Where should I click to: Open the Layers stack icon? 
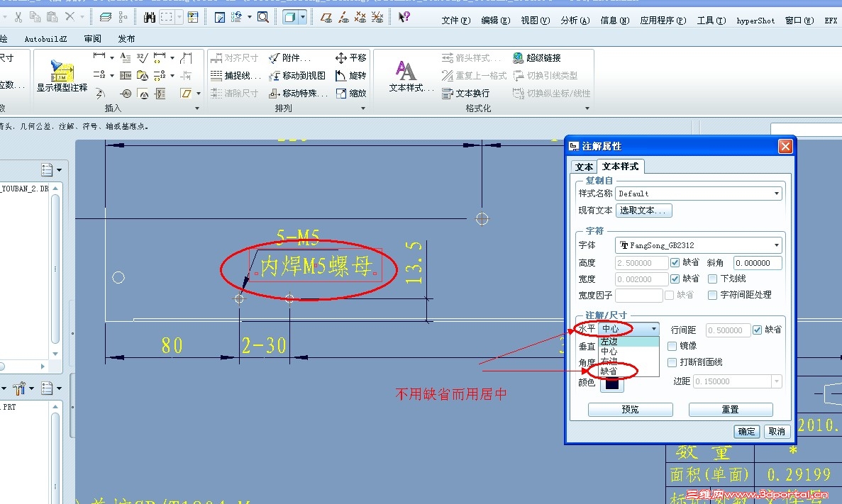(106, 17)
